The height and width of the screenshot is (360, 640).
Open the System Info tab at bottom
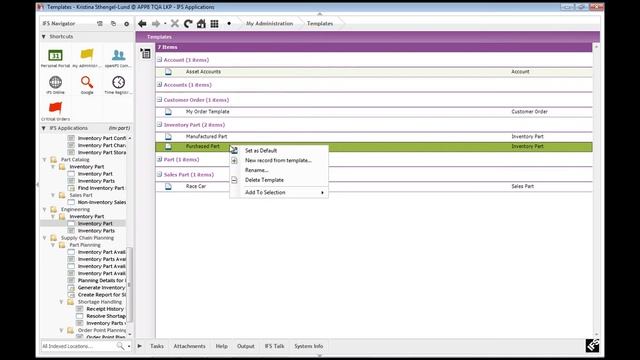click(309, 346)
